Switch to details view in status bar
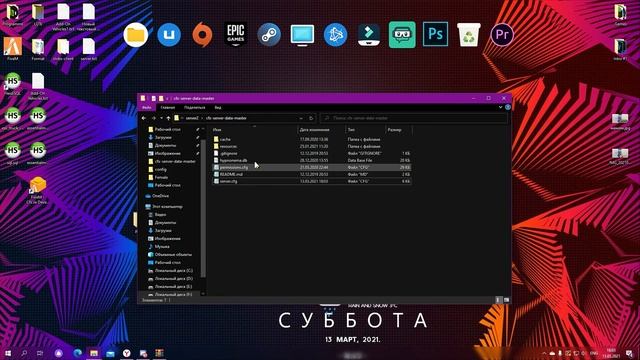The width and height of the screenshot is (640, 360). (498, 300)
